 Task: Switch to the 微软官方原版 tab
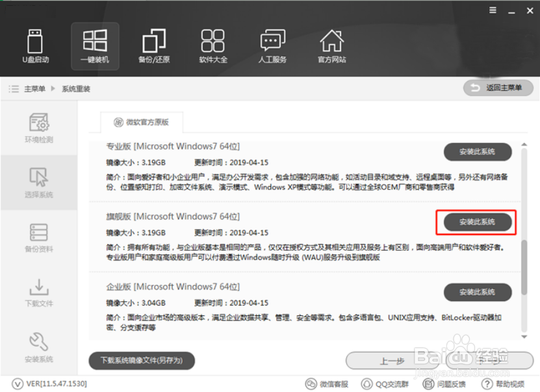pos(142,122)
